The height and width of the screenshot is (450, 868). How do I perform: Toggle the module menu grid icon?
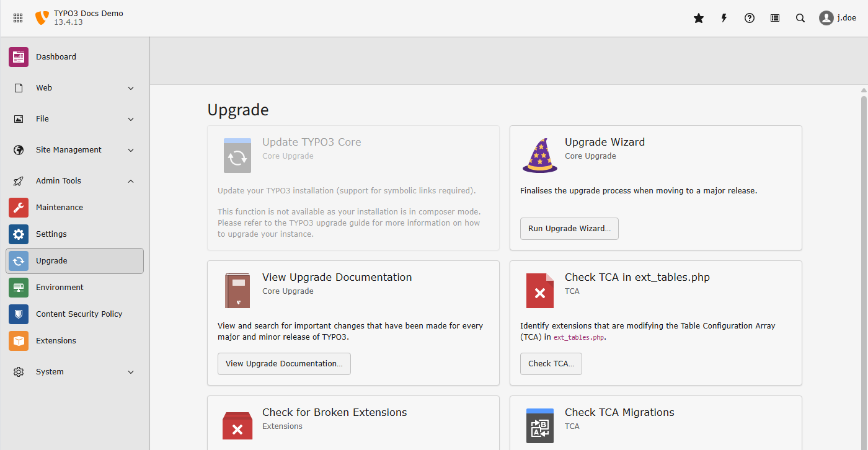[x=18, y=18]
